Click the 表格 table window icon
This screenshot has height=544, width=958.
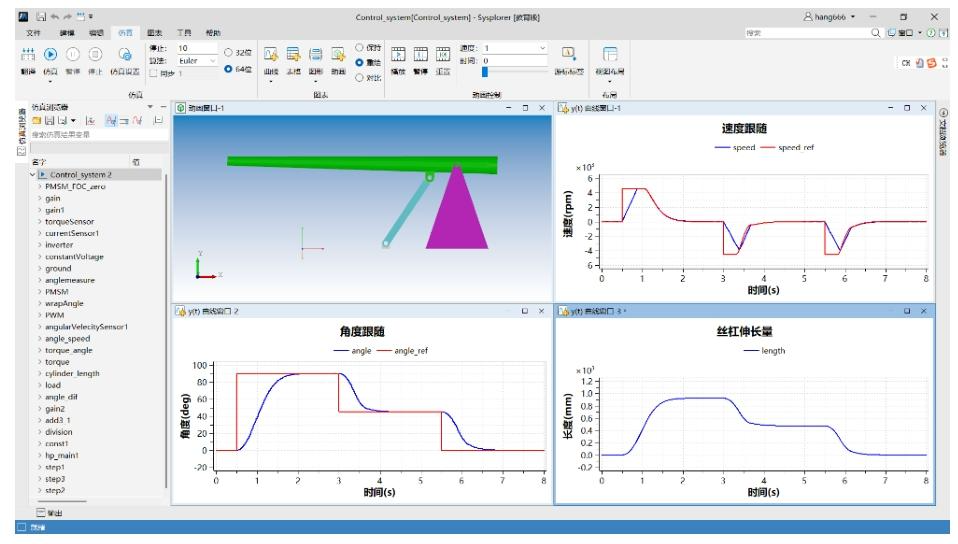(293, 55)
